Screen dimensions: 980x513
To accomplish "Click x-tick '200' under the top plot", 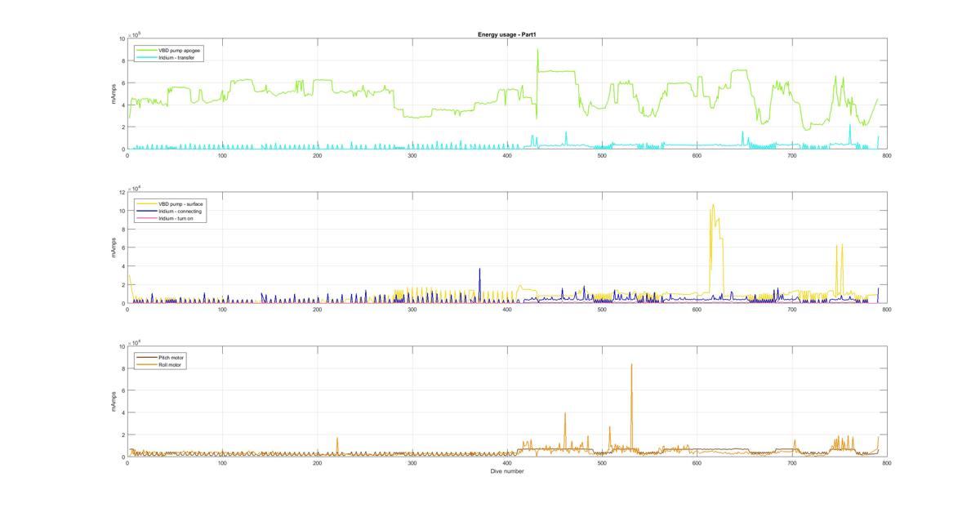I will pyautogui.click(x=317, y=155).
